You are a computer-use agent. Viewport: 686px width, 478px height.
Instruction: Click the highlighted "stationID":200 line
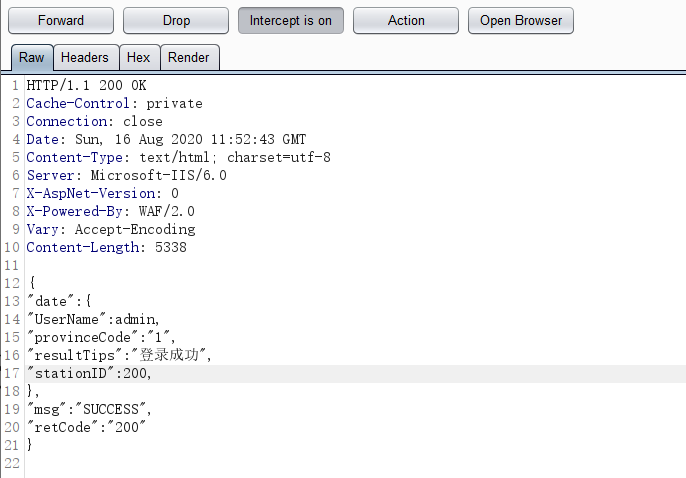pyautogui.click(x=90, y=373)
